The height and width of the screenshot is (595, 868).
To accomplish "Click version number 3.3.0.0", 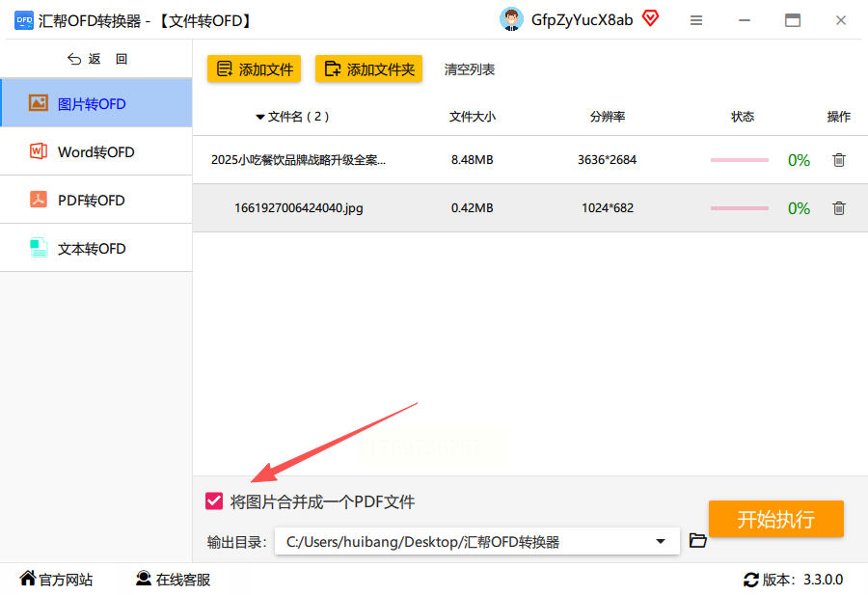I will [824, 580].
